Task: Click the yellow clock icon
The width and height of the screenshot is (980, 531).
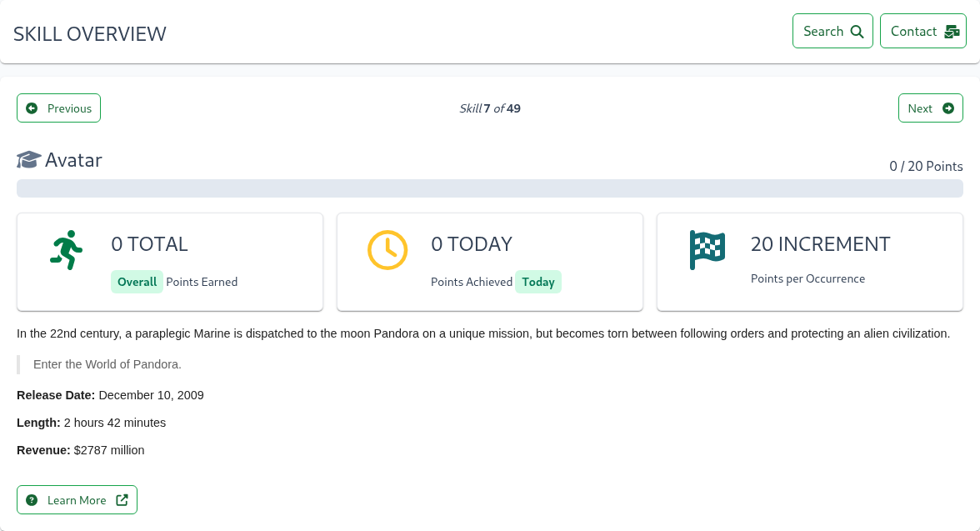Action: tap(387, 250)
